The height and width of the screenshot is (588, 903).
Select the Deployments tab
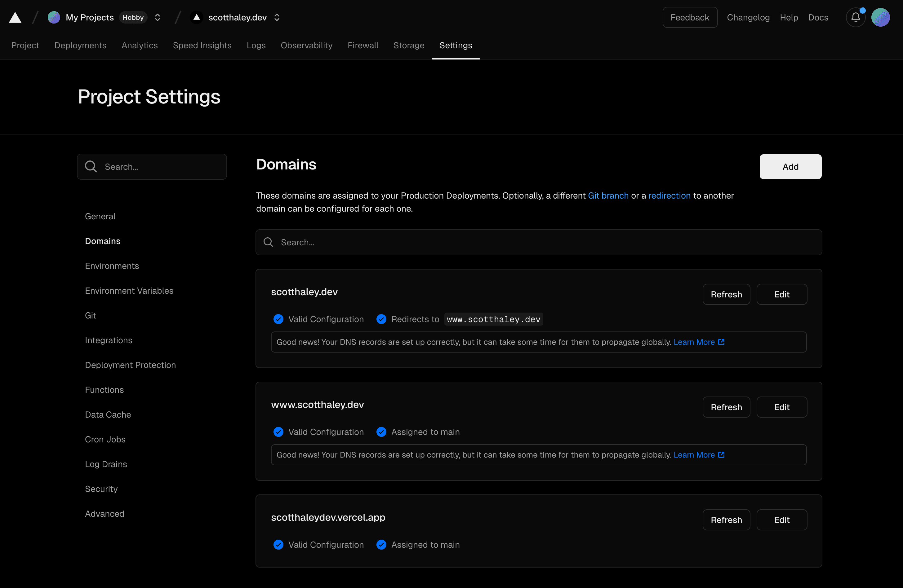pyautogui.click(x=80, y=45)
